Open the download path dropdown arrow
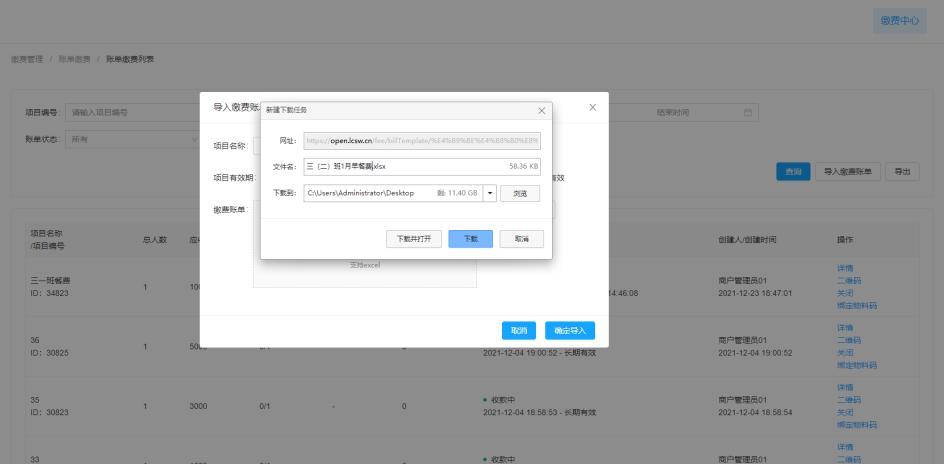Viewport: 944px width, 464px height. tap(489, 193)
